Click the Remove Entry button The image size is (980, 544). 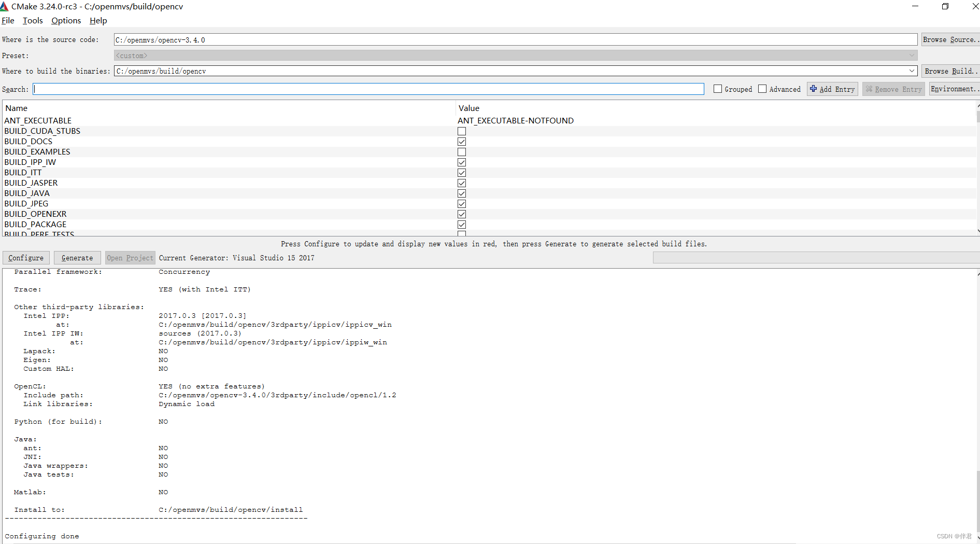click(893, 89)
